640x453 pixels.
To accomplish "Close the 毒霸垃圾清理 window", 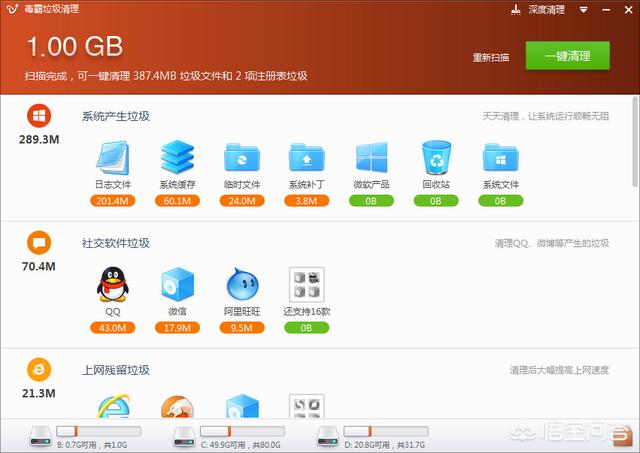I will (x=629, y=10).
